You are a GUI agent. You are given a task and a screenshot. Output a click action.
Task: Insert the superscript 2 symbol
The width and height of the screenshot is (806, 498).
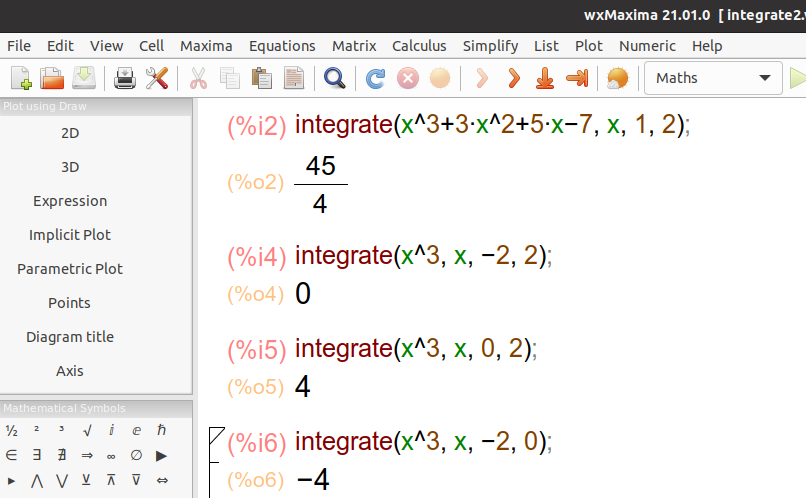pyautogui.click(x=36, y=429)
